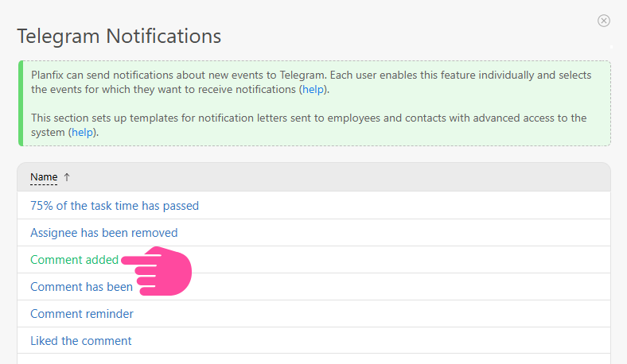The width and height of the screenshot is (627, 364).
Task: Open '75% of the task time has passed' template
Action: 115,206
